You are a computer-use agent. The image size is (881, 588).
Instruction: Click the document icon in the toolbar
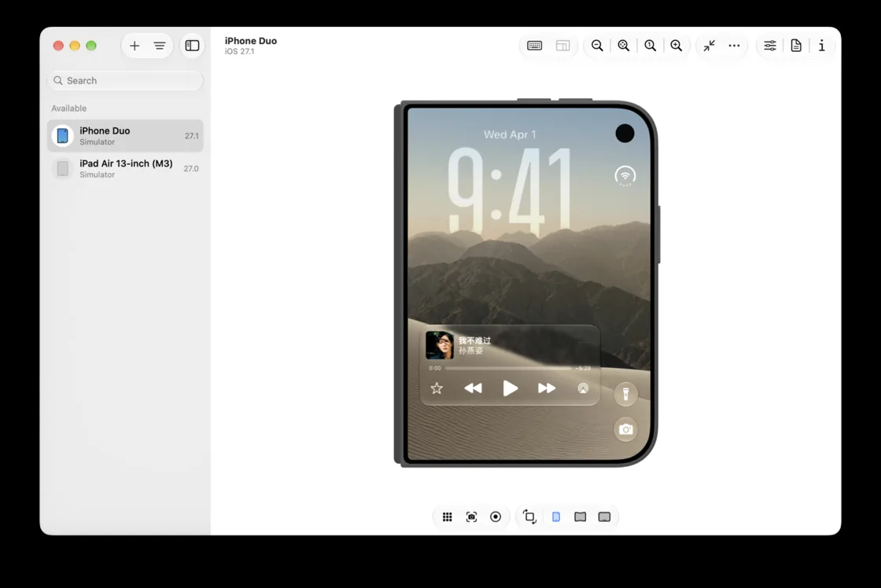click(796, 46)
